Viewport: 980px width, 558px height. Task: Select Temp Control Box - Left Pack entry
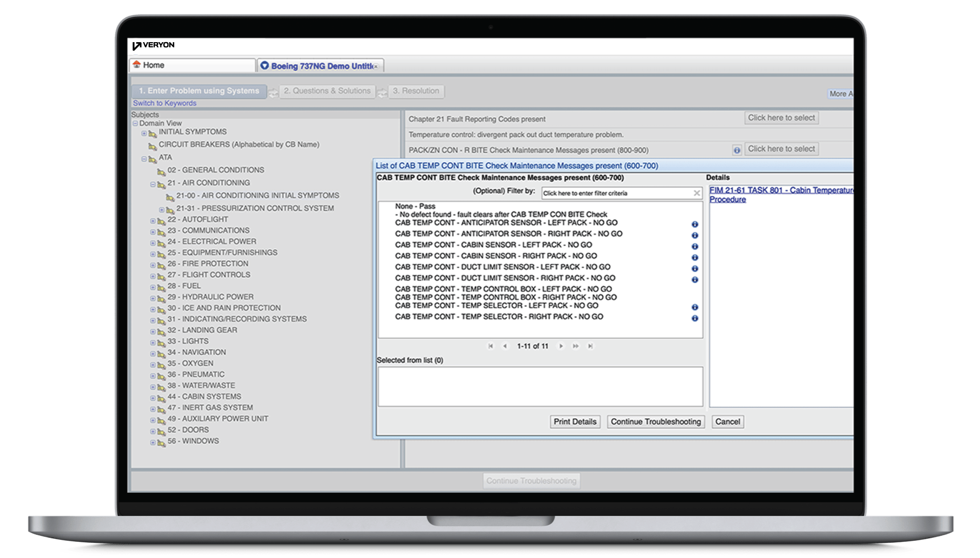click(x=503, y=289)
